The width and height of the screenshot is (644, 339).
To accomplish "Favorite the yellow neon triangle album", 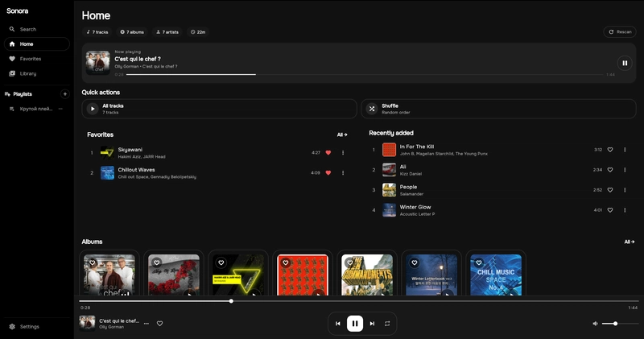I will (221, 263).
